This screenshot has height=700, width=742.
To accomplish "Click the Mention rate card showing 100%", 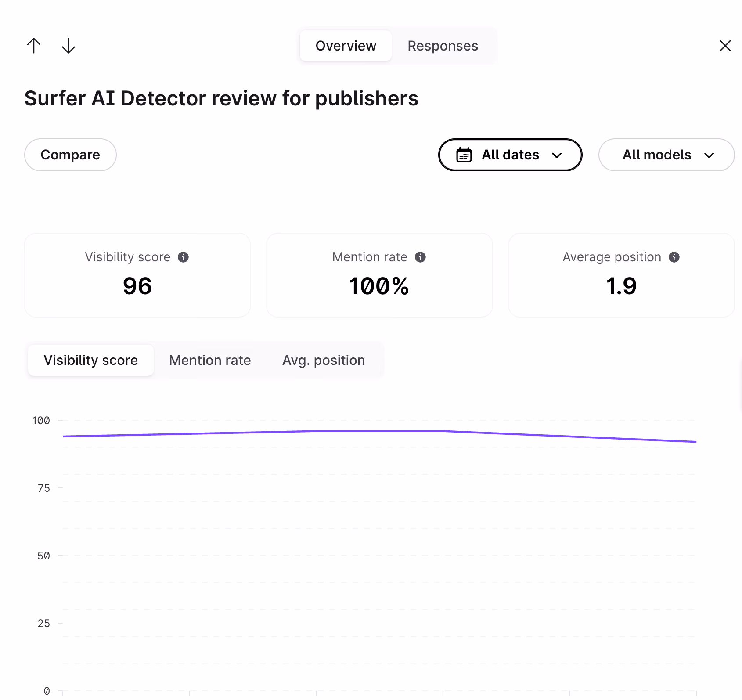I will [379, 275].
